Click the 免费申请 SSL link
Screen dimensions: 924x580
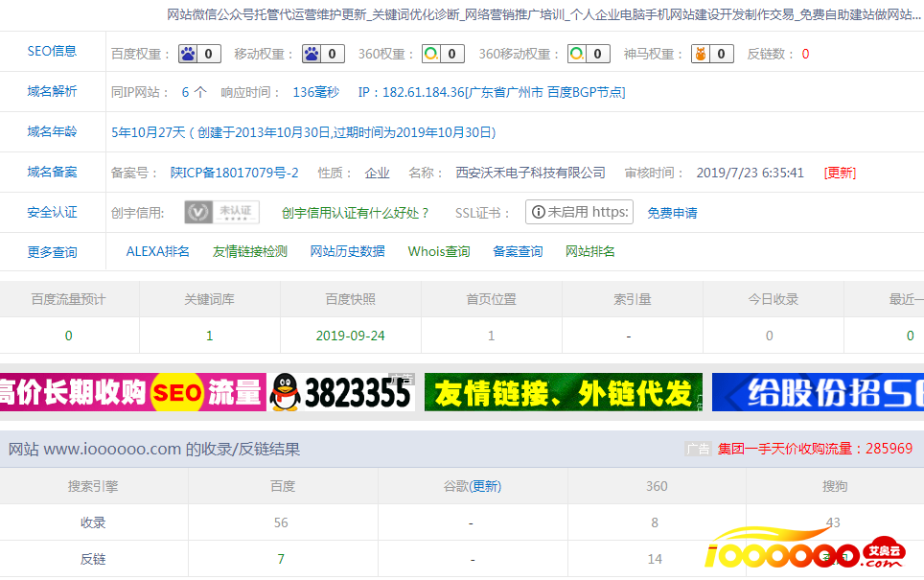pos(672,213)
